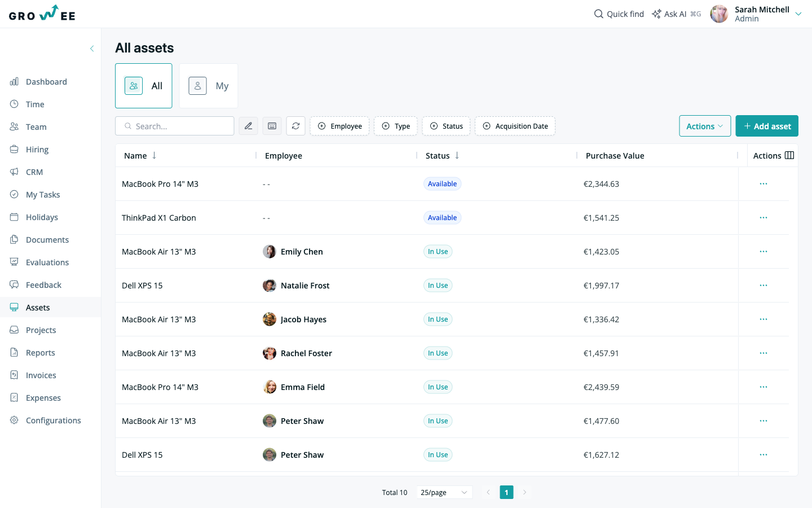
Task: Open row actions for Jacob Hayes's asset
Action: [x=764, y=319]
